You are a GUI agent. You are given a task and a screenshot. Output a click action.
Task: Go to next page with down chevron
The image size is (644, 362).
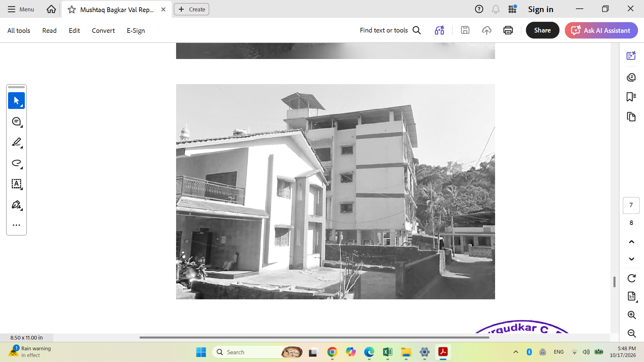click(x=631, y=259)
